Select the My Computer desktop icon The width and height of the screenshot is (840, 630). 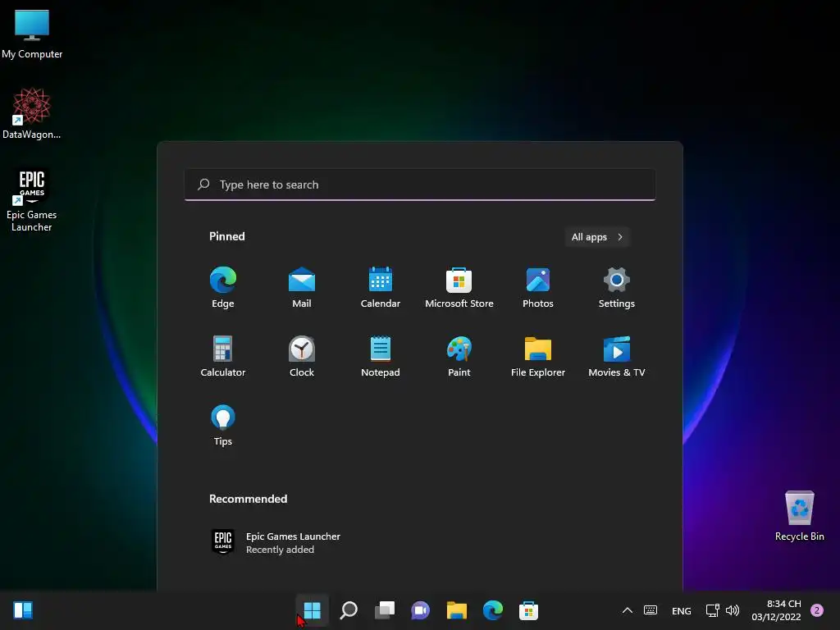point(32,34)
